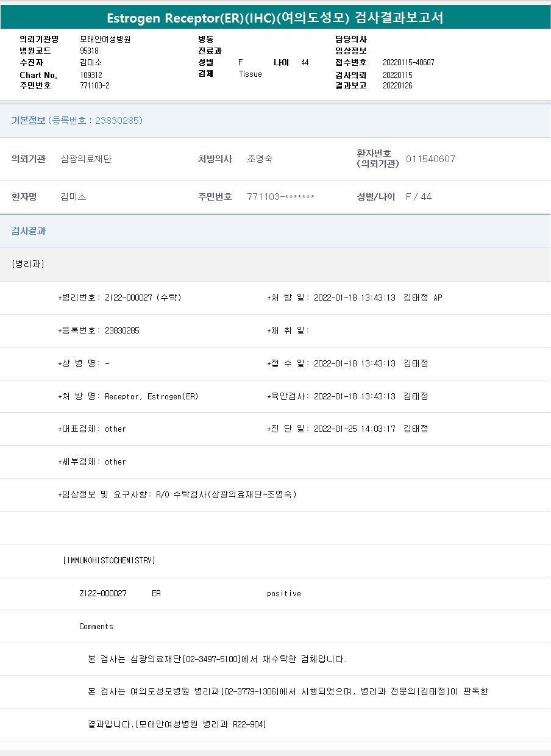Viewport: 551px width, 756px height.
Task: Click the 병원코드 95318 value
Action: [x=89, y=51]
